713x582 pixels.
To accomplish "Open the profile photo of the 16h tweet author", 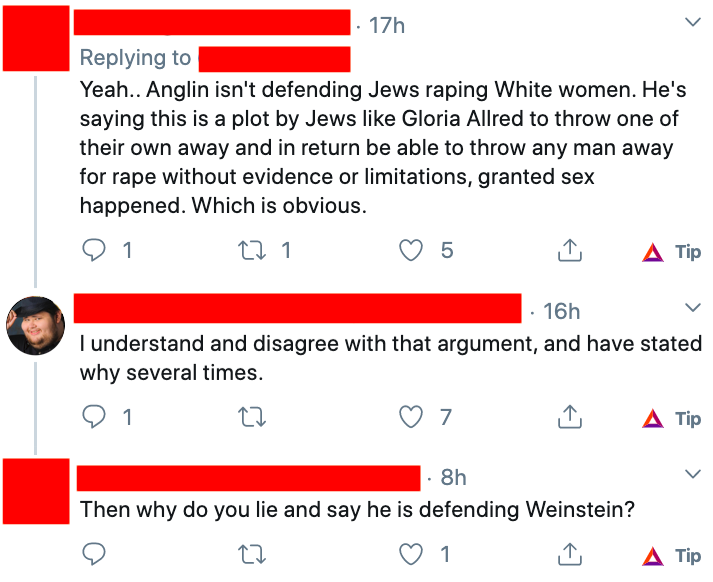I will click(x=36, y=324).
